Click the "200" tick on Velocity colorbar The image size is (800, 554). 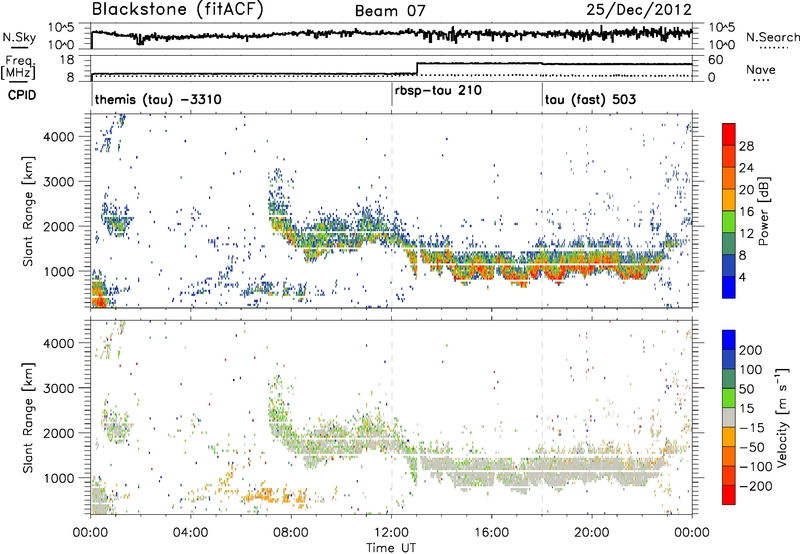[x=751, y=350]
